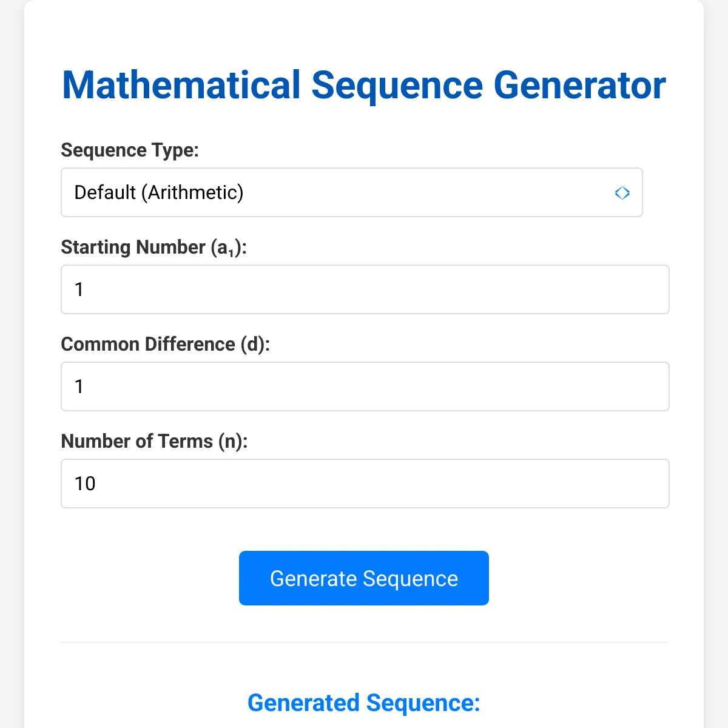Click the Mathematical Sequence Generator heading
Viewport: 728px width, 728px height.
pyautogui.click(x=363, y=85)
